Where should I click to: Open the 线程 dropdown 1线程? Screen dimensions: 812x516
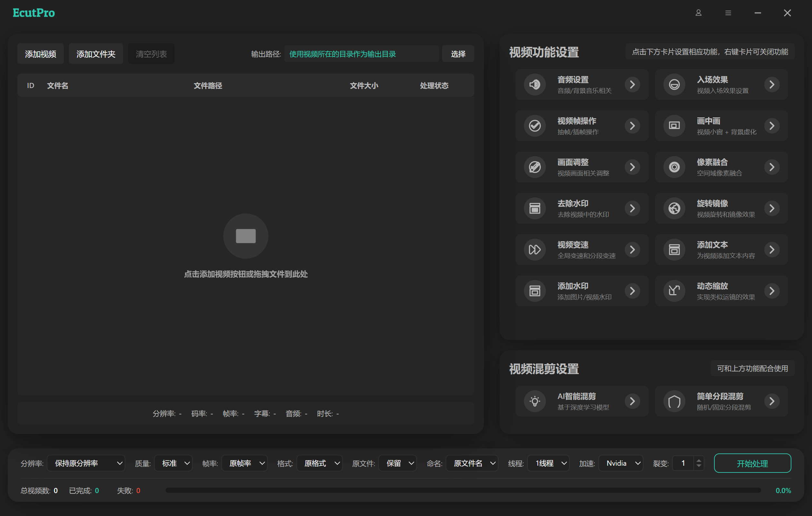[x=548, y=463]
